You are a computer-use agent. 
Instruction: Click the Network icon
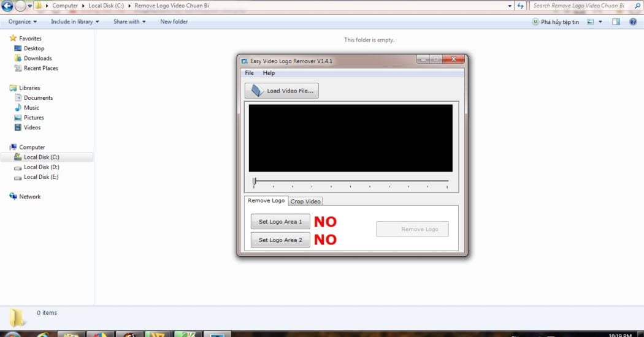[x=13, y=196]
